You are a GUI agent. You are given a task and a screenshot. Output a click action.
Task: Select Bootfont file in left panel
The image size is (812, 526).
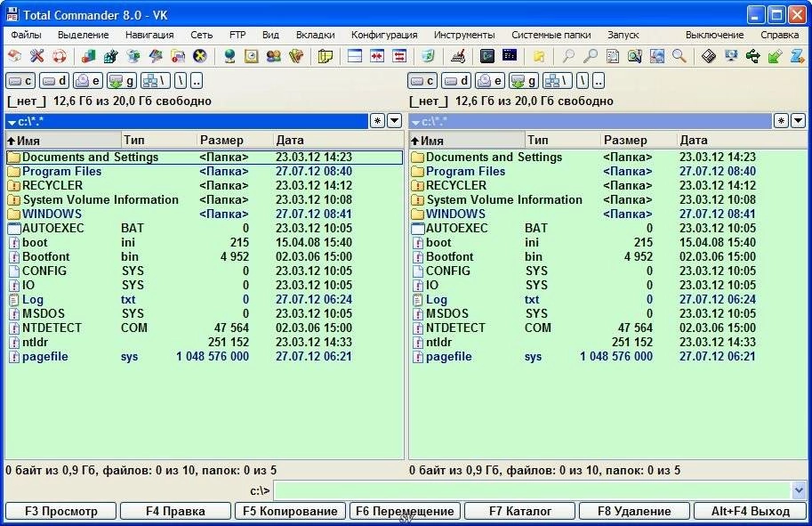(205, 256)
